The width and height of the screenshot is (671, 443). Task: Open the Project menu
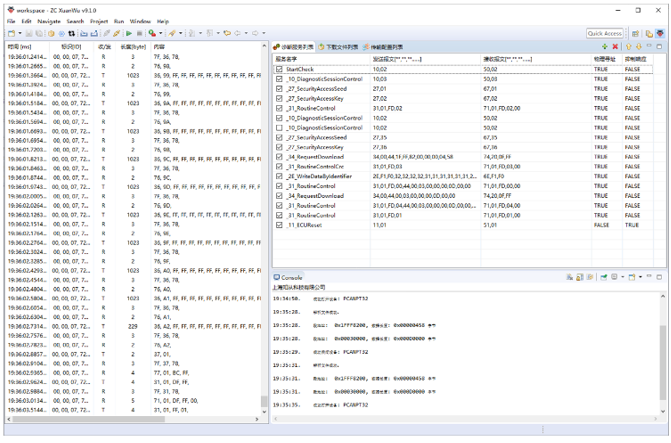99,21
